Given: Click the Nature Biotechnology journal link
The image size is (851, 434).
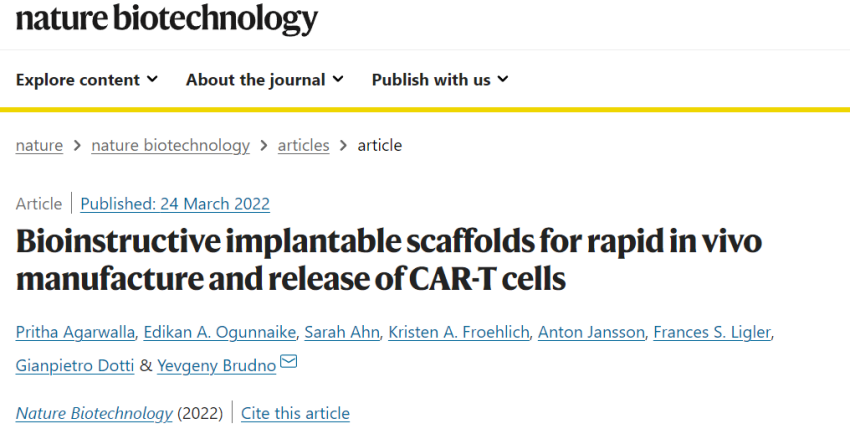Looking at the screenshot, I should pos(94,413).
